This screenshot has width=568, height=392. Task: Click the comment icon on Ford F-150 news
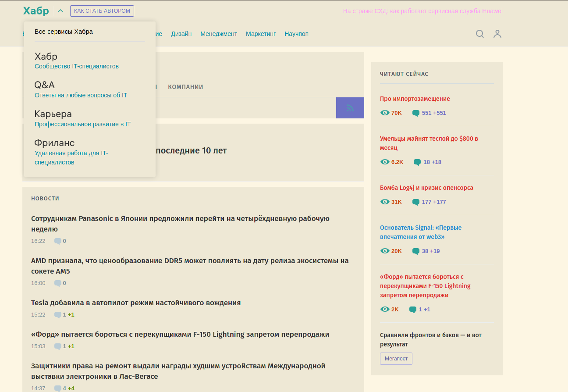tap(57, 346)
